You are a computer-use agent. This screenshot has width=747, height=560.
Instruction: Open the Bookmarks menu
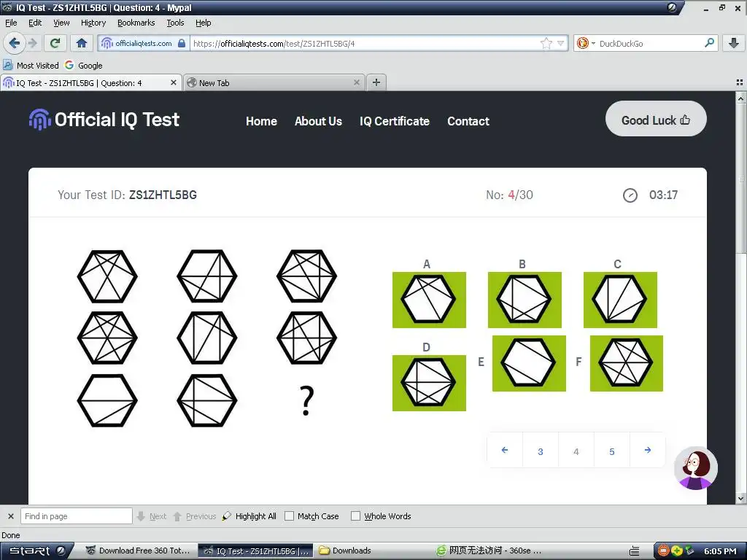click(x=136, y=23)
